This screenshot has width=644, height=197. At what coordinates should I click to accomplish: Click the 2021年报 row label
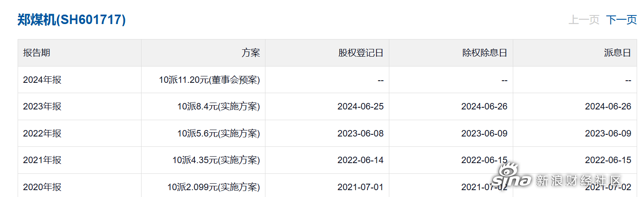[42, 160]
